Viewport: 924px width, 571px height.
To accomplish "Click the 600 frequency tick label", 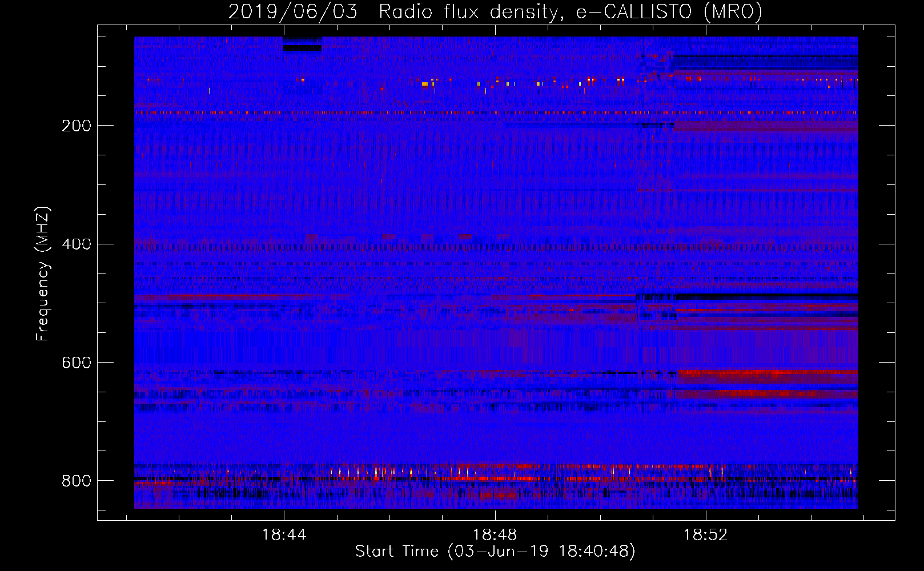I will (77, 363).
